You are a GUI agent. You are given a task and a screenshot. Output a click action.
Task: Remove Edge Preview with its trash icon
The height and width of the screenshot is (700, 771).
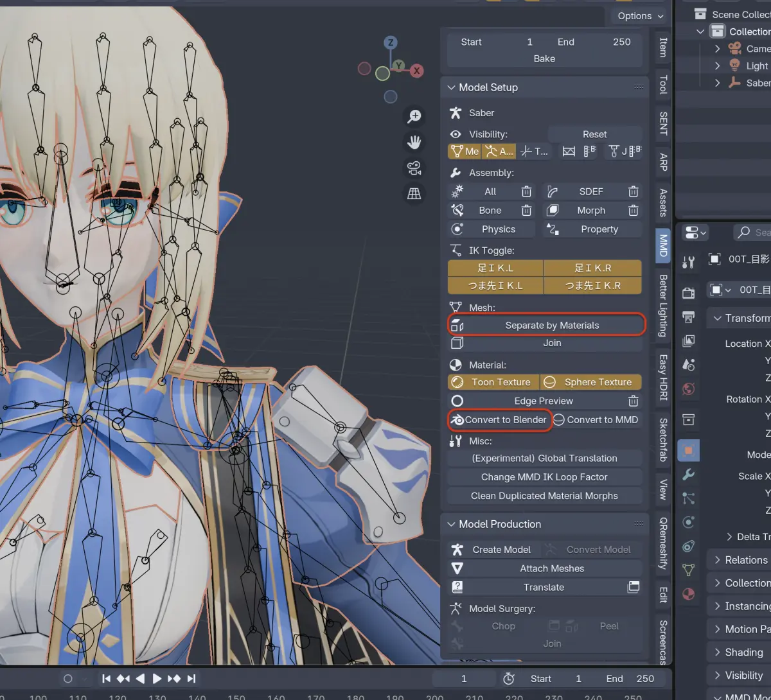pos(633,401)
